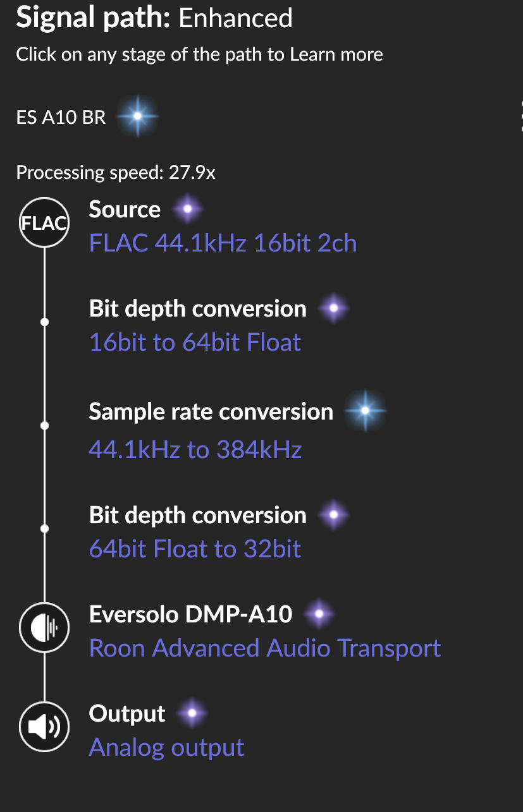The width and height of the screenshot is (523, 812).
Task: Click the blue star beside Sample rate conversion
Action: click(365, 411)
